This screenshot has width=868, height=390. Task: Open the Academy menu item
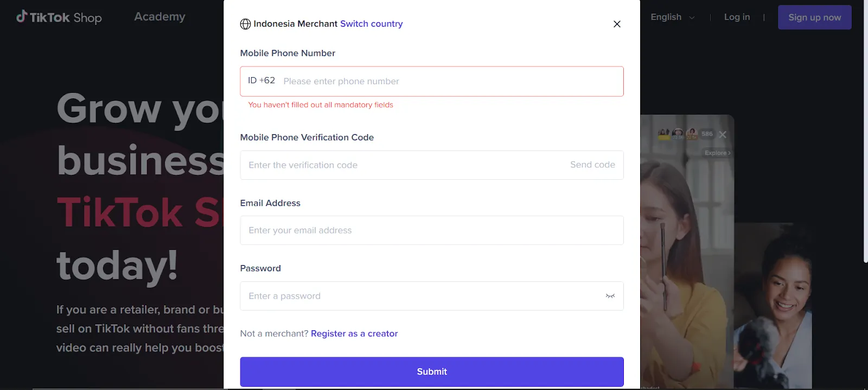coord(159,17)
